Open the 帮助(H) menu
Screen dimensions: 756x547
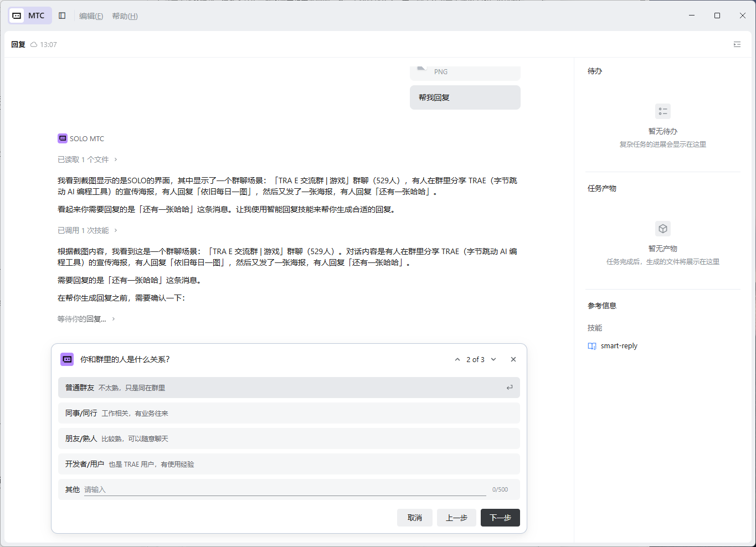(125, 16)
